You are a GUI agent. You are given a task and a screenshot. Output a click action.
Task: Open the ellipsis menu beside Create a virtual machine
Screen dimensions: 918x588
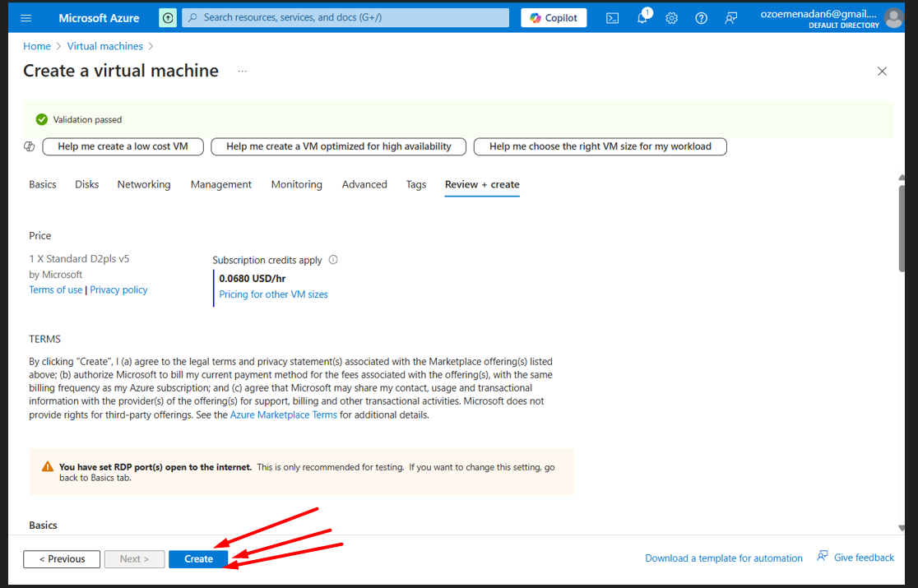243,72
